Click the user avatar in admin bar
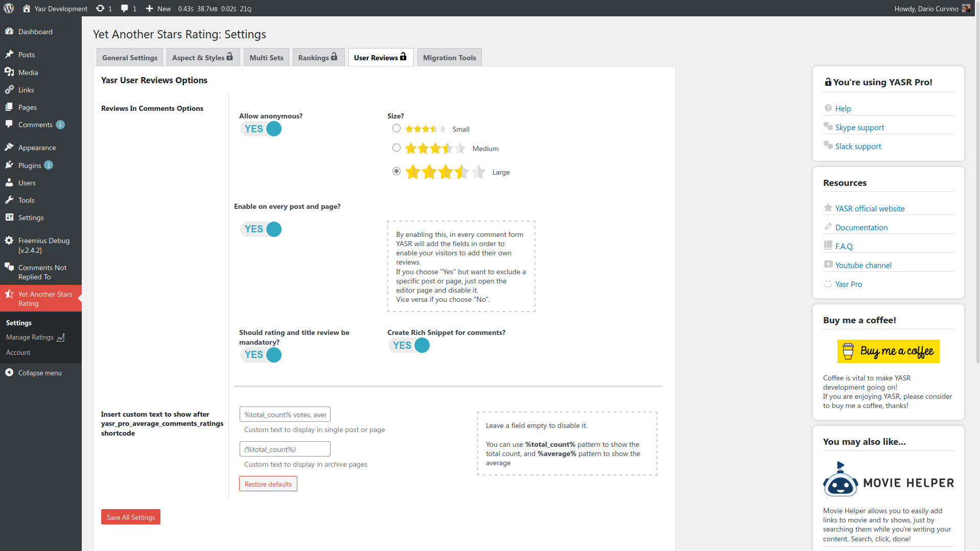This screenshot has height=551, width=980. tap(966, 8)
